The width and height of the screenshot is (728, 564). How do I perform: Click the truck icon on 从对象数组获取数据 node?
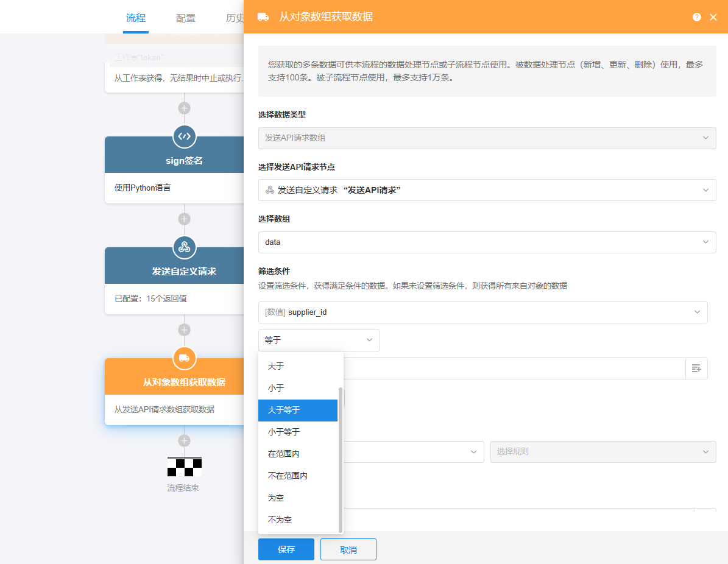pos(184,358)
